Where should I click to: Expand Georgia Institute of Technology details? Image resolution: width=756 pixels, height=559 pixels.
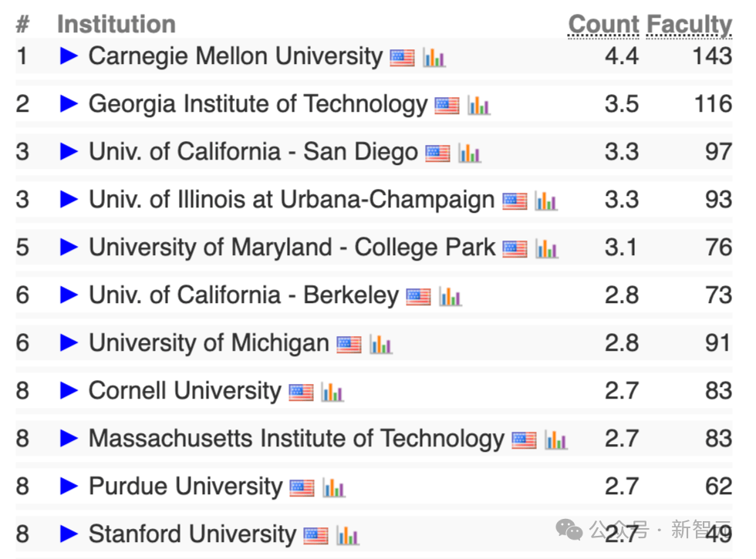point(69,104)
